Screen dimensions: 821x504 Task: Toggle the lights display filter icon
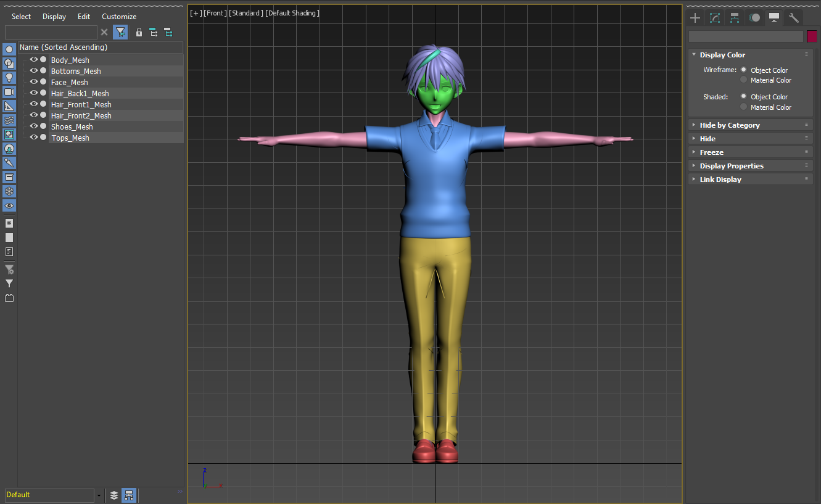(x=9, y=78)
